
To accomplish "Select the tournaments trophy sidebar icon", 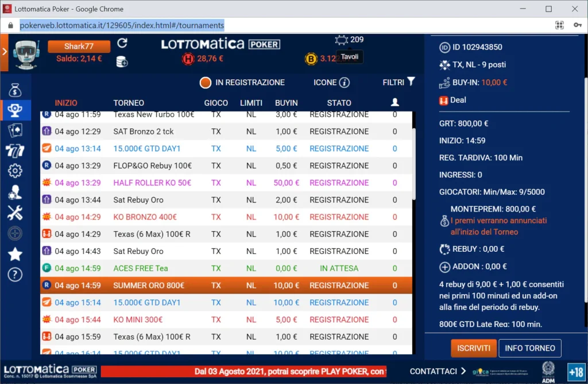I will (x=15, y=110).
